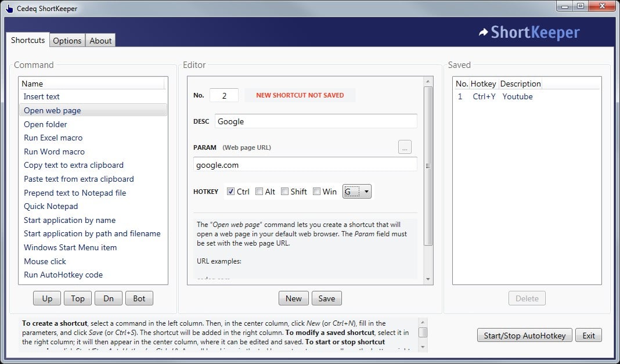620x364 pixels.
Task: Maximize the ShortKeeper window
Action: tap(580, 6)
